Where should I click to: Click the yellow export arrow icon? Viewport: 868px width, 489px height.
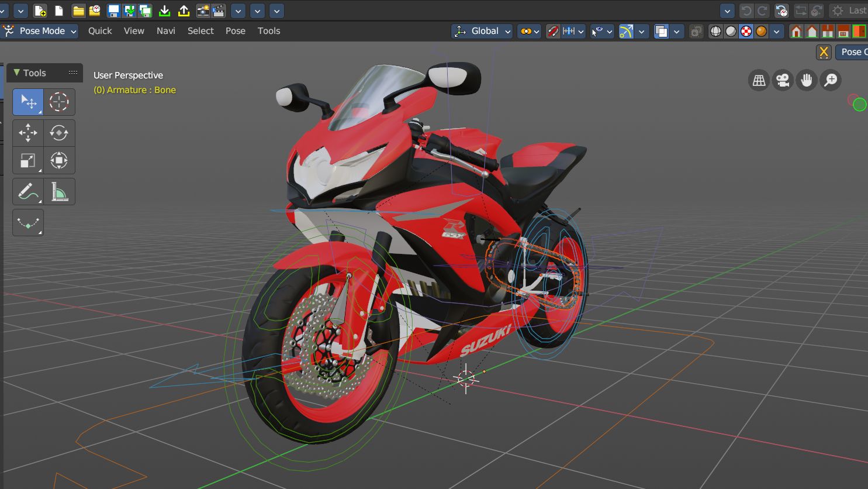184,11
